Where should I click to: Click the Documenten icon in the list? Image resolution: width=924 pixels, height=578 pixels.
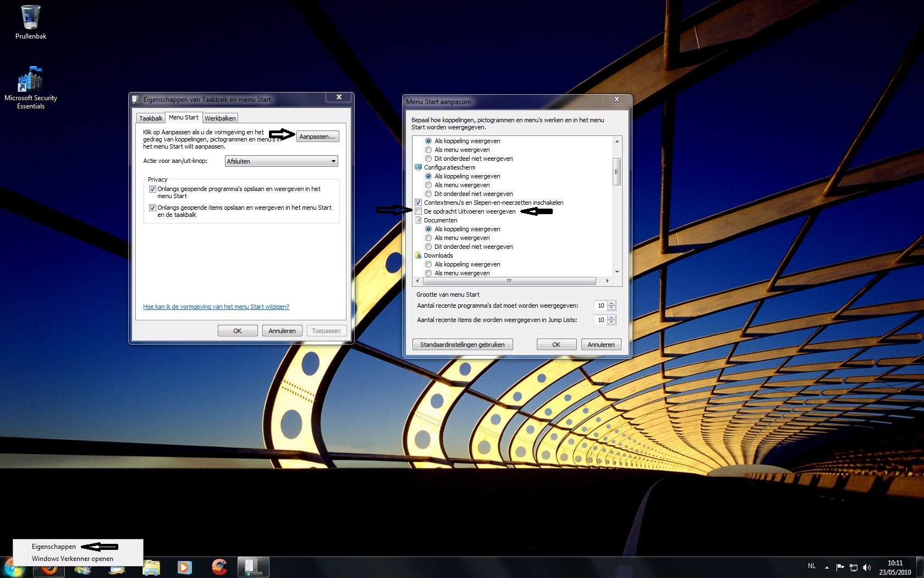pos(418,220)
